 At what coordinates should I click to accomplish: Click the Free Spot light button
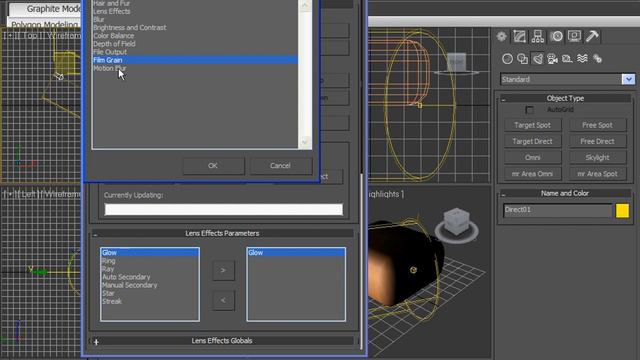(x=597, y=125)
